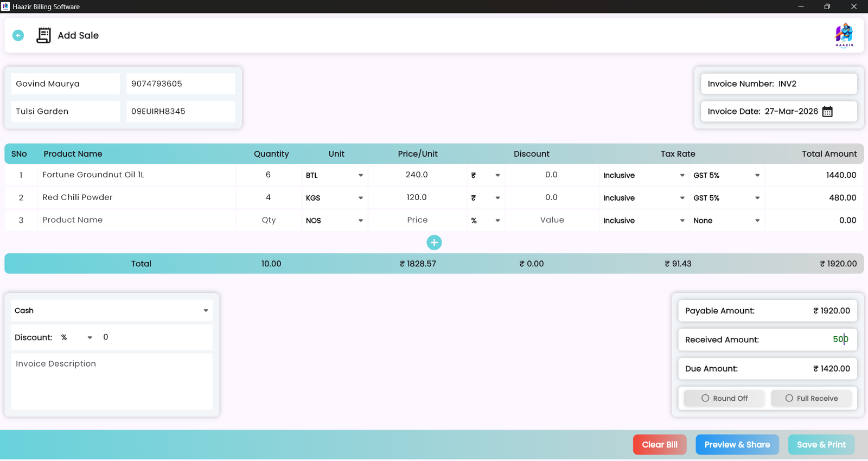
Task: Open rupee discount type dropdown in row 1
Action: tap(486, 175)
